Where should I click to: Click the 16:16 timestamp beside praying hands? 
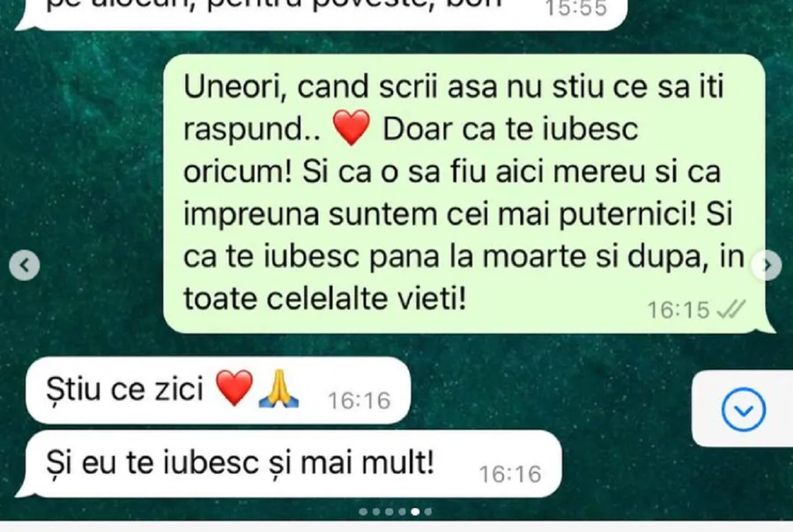coord(359,401)
